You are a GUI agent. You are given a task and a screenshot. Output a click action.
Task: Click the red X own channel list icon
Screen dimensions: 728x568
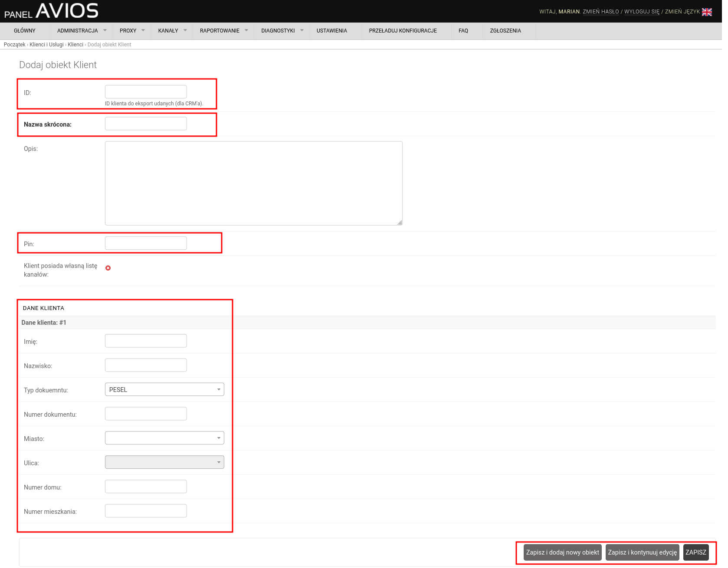coord(108,268)
